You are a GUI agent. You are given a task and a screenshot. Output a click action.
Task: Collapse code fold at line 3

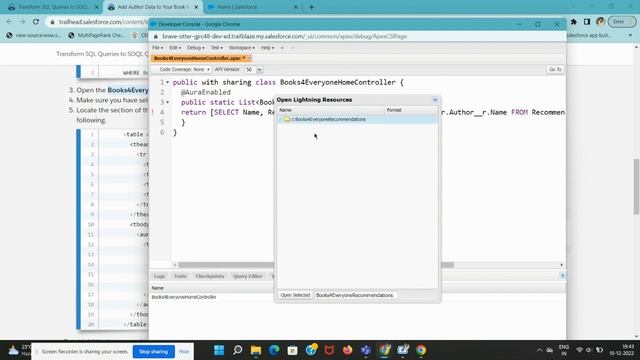point(167,102)
